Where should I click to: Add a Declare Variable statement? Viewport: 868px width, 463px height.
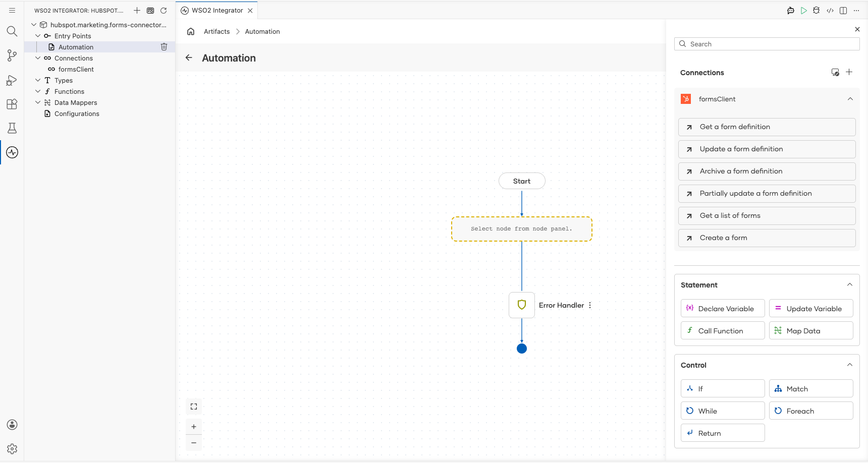point(723,308)
